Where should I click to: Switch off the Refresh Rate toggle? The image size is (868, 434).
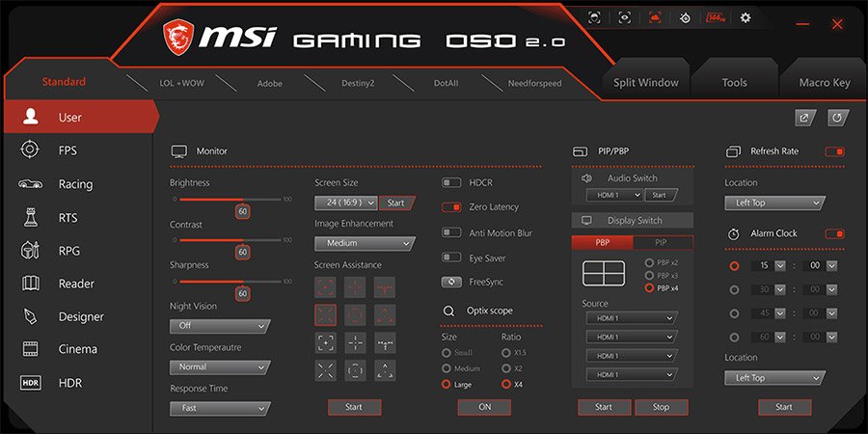[x=835, y=151]
